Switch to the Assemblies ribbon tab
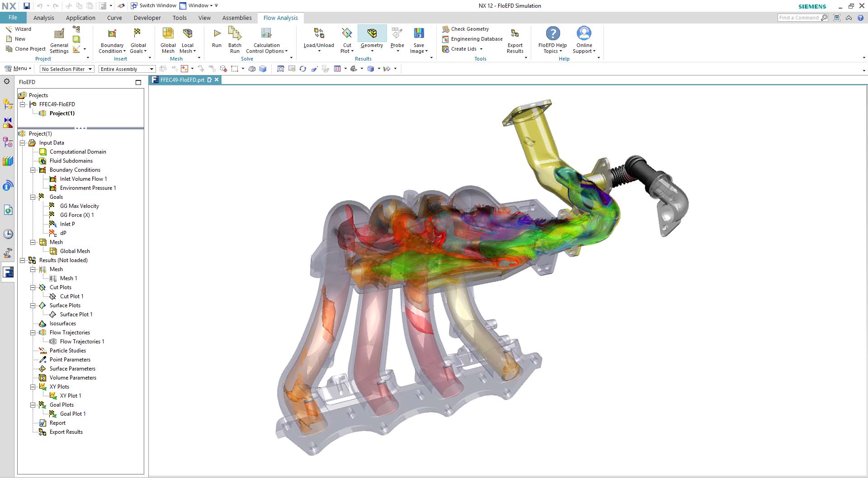868x488 pixels. coord(237,18)
